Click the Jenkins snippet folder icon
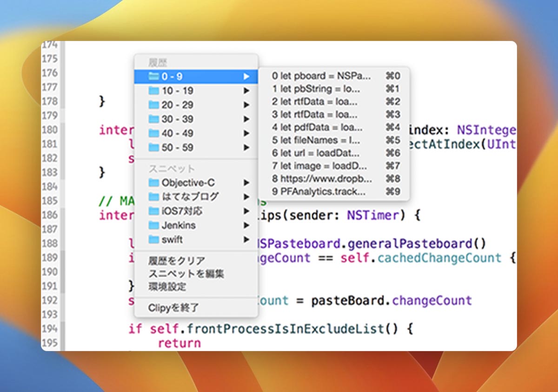Viewport: 558px width, 392px height. (x=154, y=225)
